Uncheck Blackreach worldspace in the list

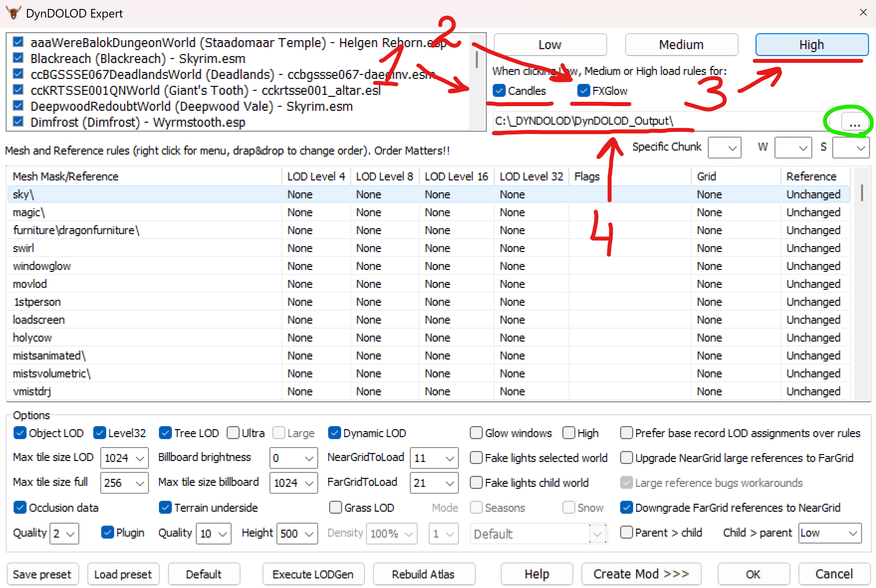coord(18,58)
